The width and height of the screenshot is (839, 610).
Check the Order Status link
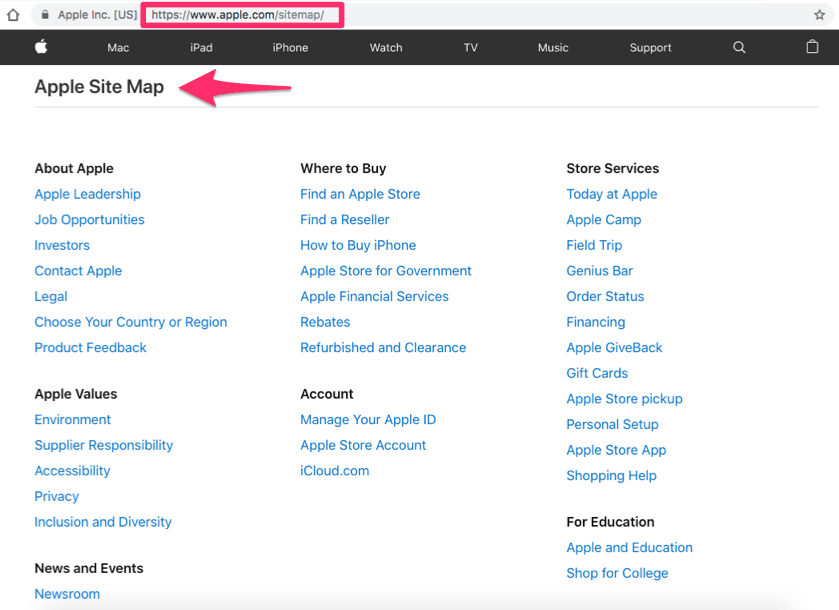605,296
